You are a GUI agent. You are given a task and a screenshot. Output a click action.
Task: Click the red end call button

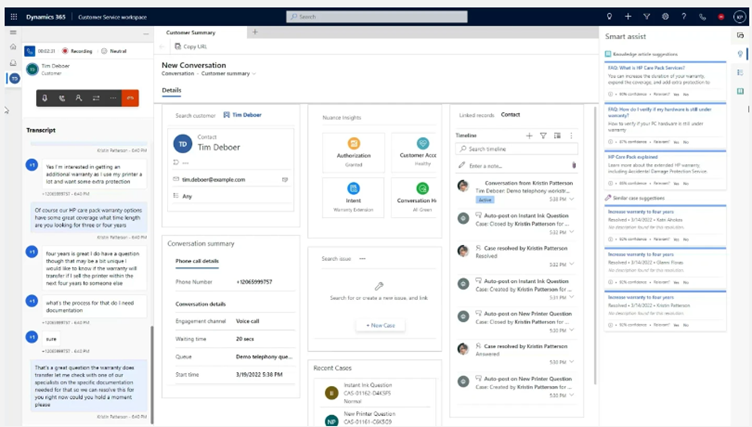pyautogui.click(x=129, y=98)
